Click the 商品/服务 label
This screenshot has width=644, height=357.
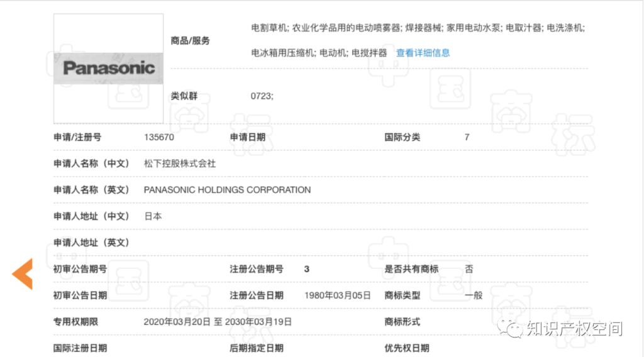coord(190,41)
